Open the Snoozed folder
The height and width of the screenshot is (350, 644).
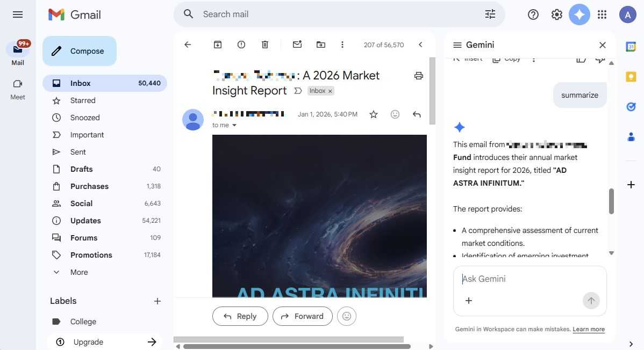(105, 118)
